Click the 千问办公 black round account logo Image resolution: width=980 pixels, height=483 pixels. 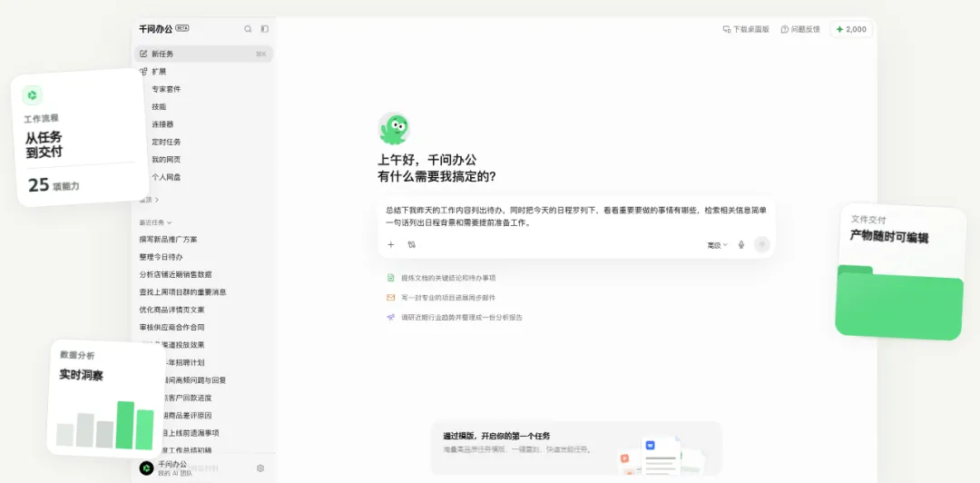146,468
